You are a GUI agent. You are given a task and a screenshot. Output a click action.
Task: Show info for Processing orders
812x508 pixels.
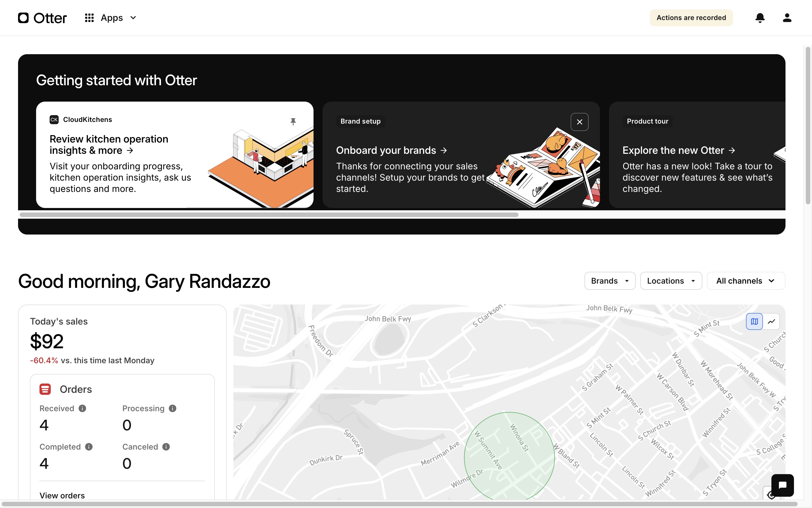pos(173,408)
